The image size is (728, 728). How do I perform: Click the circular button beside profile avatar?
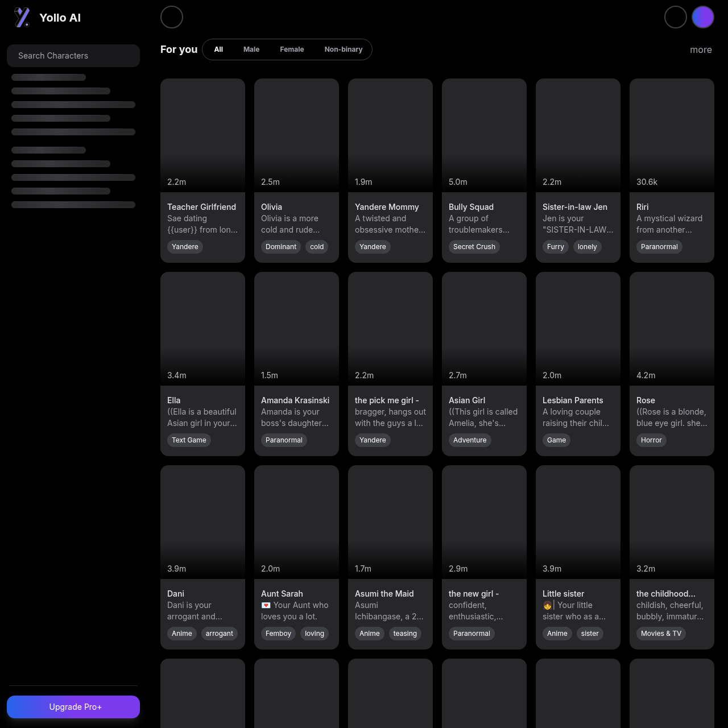[675, 17]
